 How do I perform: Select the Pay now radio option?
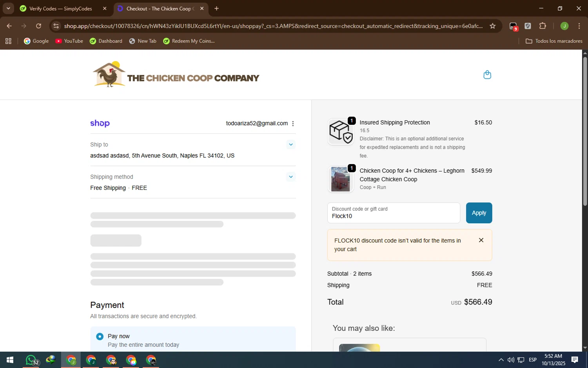(100, 337)
